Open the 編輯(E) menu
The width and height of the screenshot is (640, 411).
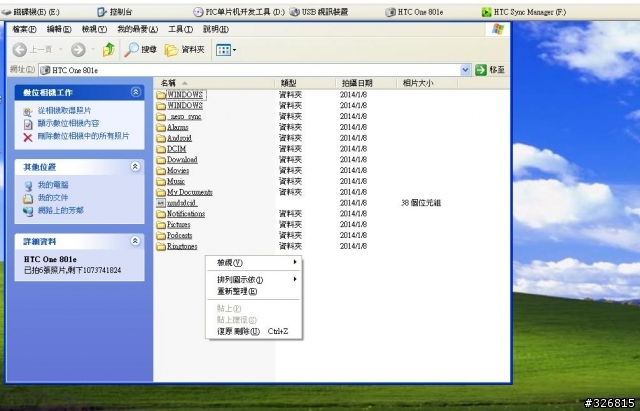pyautogui.click(x=59, y=29)
